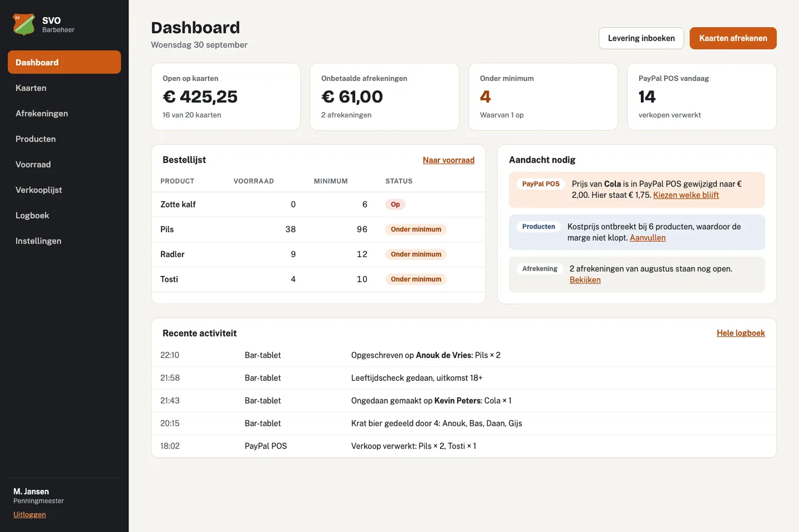
Task: Open Afrekeningen in the sidebar
Action: click(64, 113)
